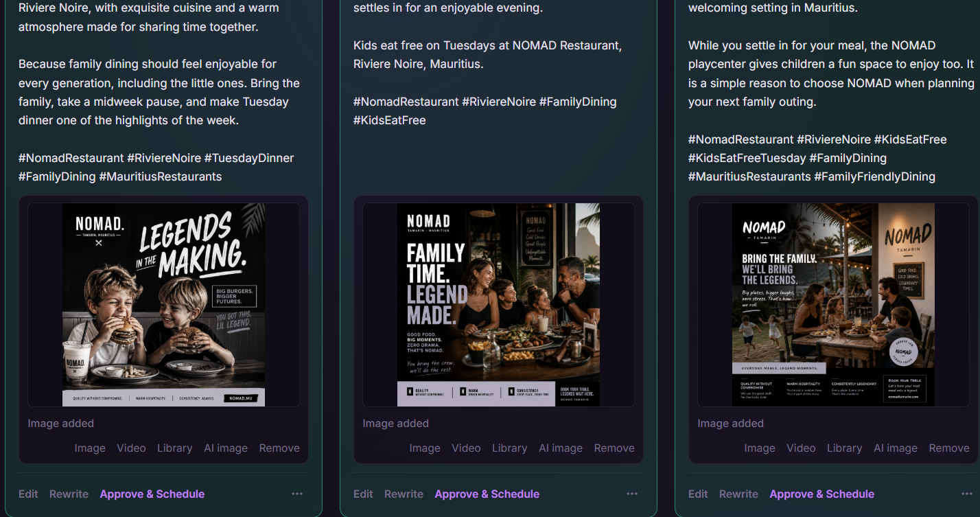Generate AI image for LEGENDS IN THE MAKING post
This screenshot has height=517, width=980.
point(226,448)
